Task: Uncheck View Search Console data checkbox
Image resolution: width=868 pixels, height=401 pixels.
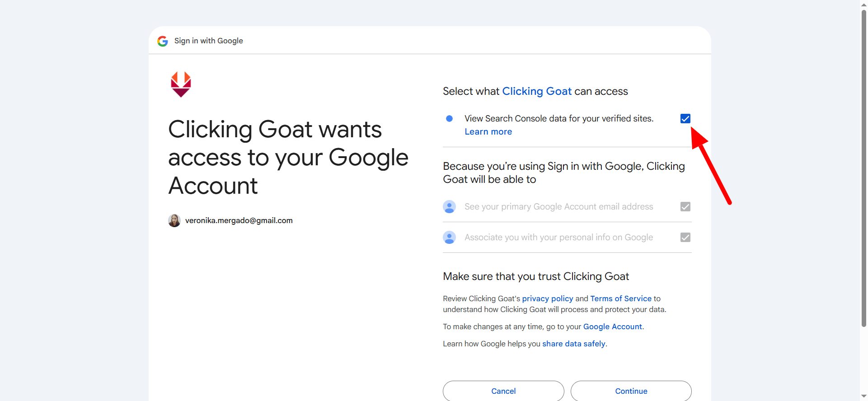Action: 685,119
